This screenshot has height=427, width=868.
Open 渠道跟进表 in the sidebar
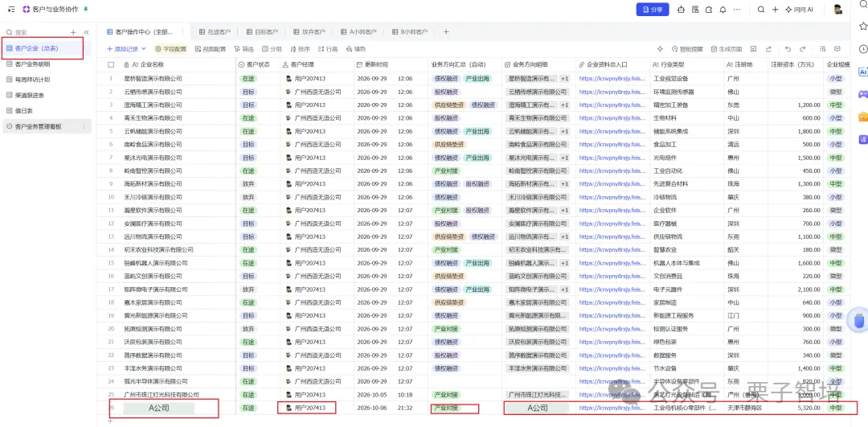47,95
